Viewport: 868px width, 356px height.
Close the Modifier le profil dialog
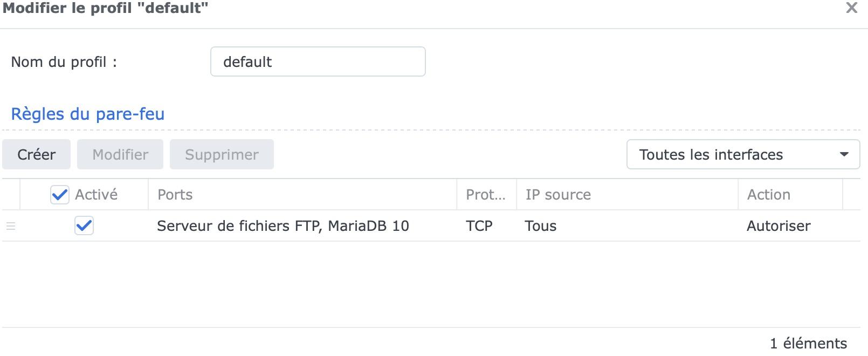click(851, 8)
